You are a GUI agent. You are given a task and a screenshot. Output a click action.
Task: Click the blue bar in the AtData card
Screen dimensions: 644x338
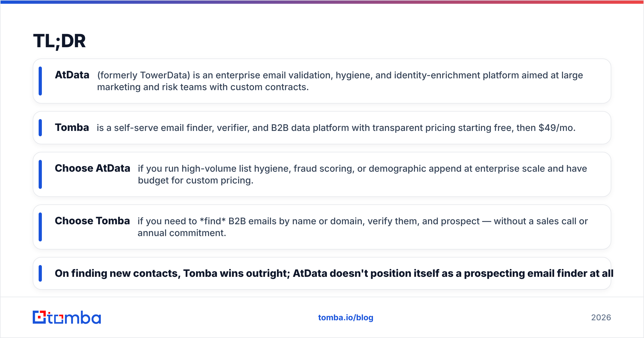(40, 81)
